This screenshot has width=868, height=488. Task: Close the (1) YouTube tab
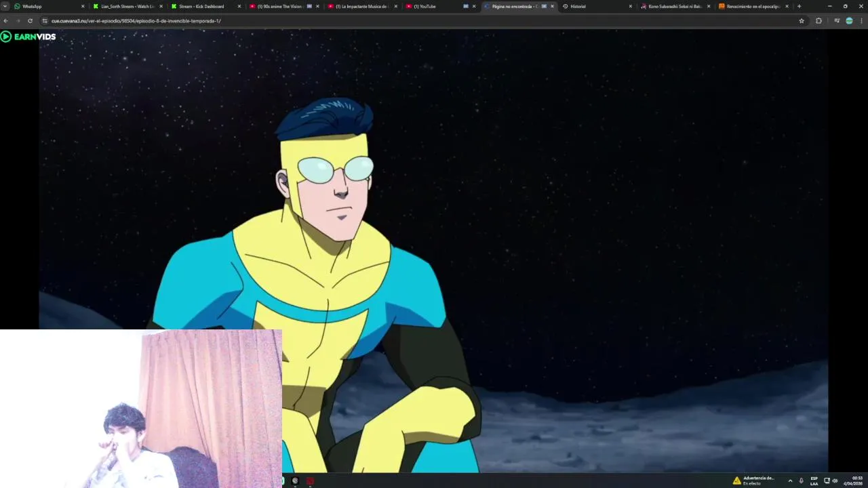coord(474,6)
